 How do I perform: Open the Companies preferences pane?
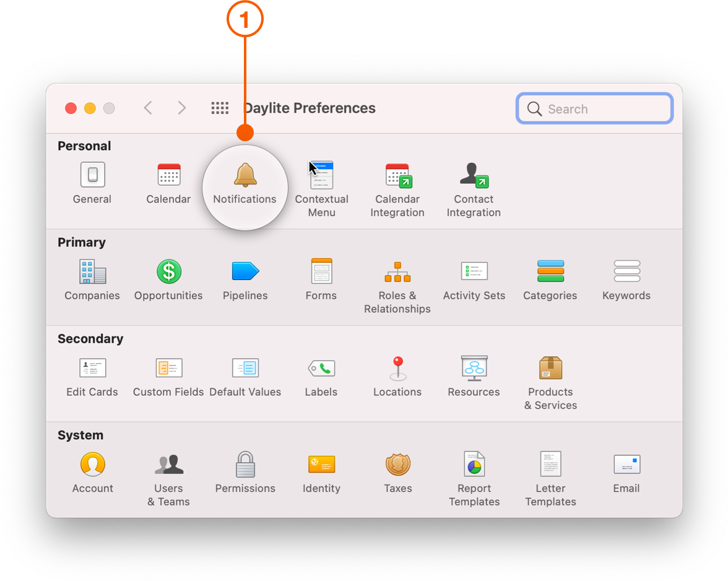(x=92, y=279)
